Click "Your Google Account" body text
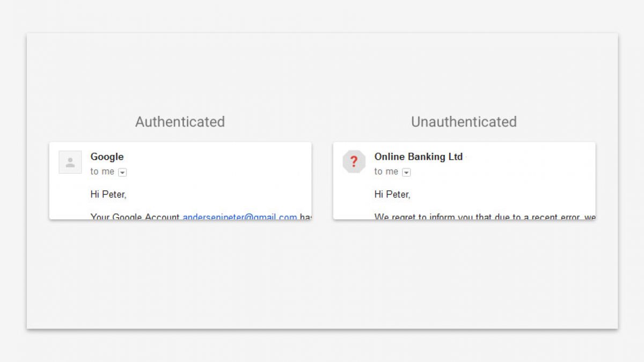The image size is (644, 362). pyautogui.click(x=135, y=217)
